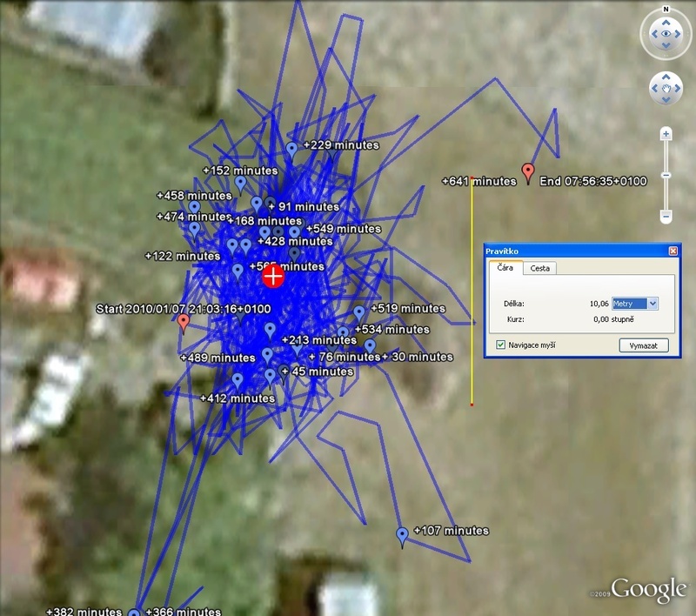The width and height of the screenshot is (696, 616).
Task: Click the red Start 2010/01/07 placemark pin
Action: (183, 322)
